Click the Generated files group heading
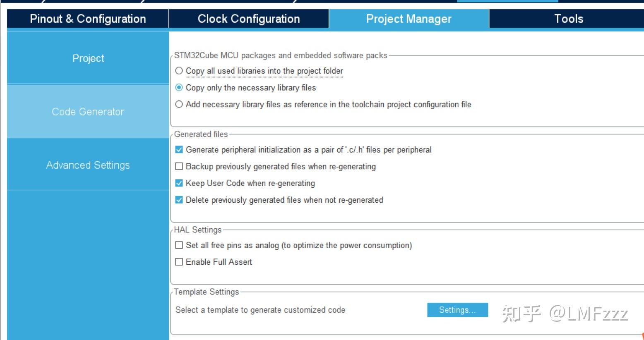644x340 pixels. pos(201,134)
